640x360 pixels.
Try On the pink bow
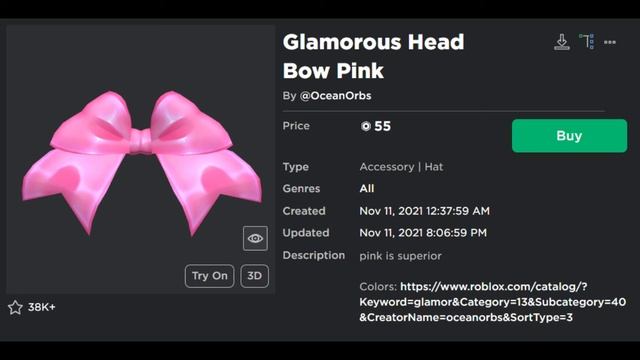(x=209, y=276)
